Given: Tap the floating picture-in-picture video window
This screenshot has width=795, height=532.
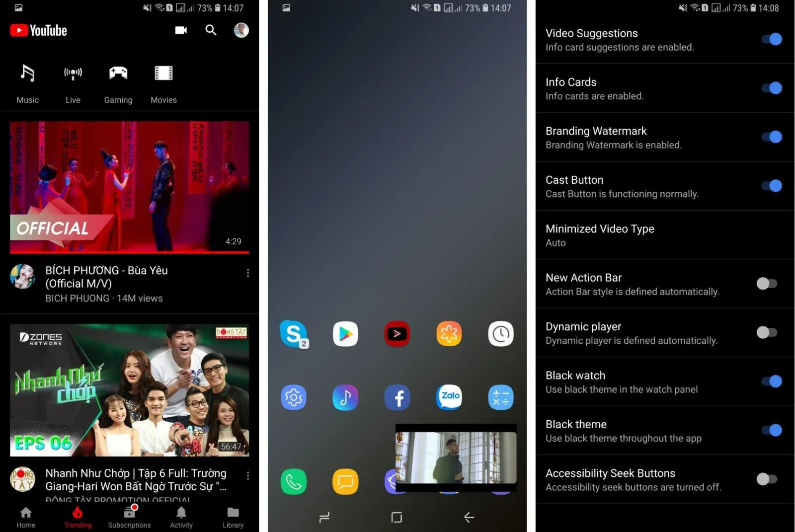Looking at the screenshot, I should (x=456, y=457).
